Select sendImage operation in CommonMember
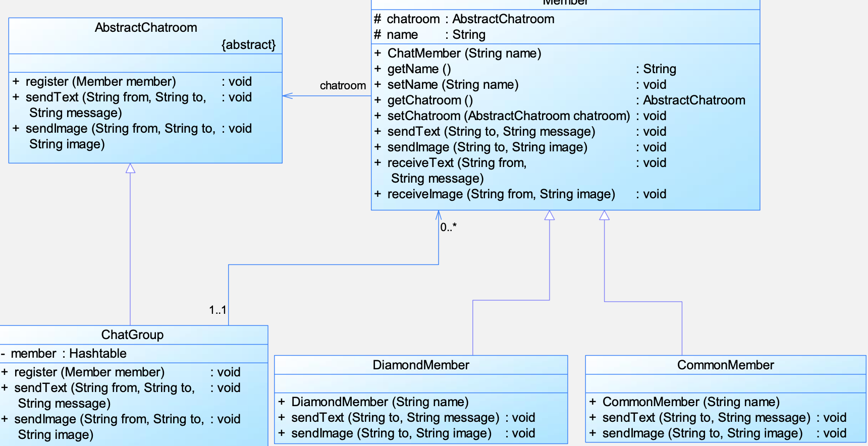868x446 pixels. pos(718,433)
